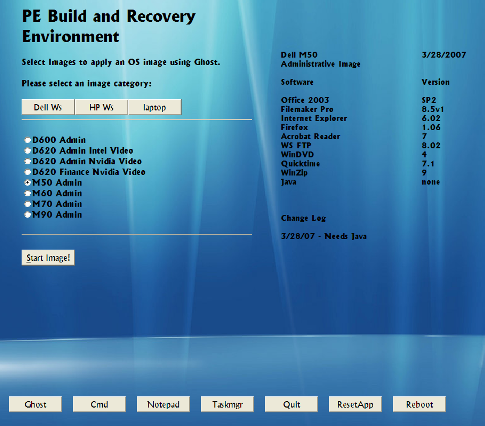Click the 'none' Java version value

[431, 182]
